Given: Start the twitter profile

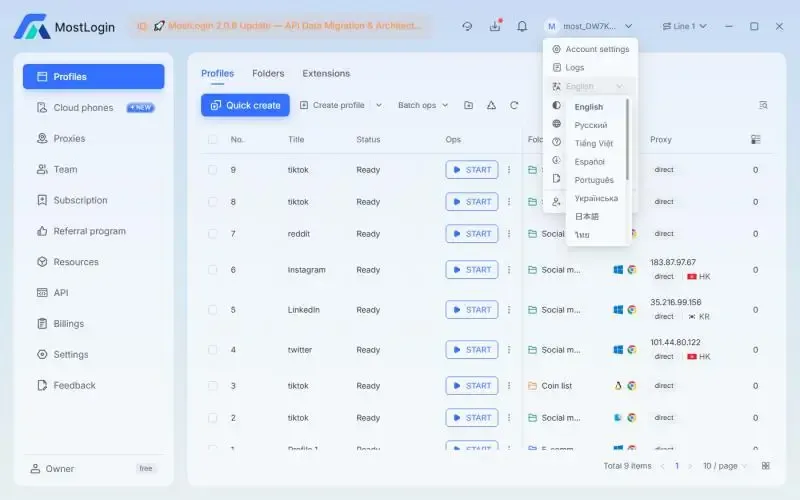Looking at the screenshot, I should (471, 350).
